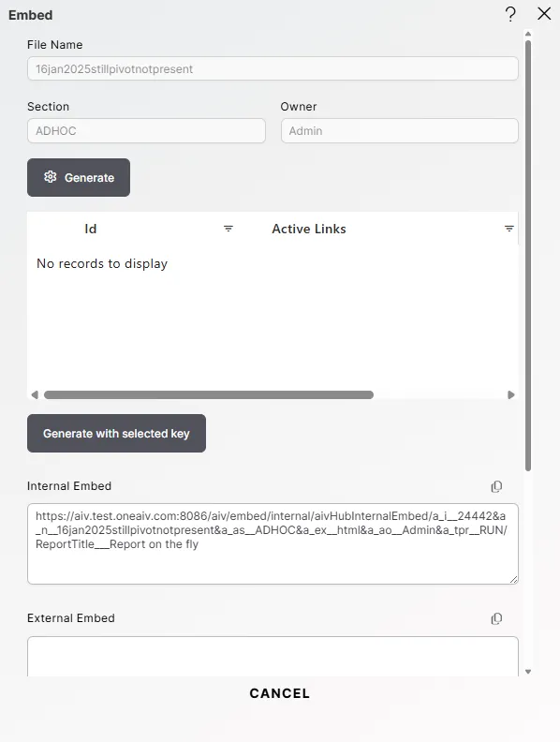Click the Owner field showing Admin
This screenshot has width=560, height=742.
click(x=400, y=130)
